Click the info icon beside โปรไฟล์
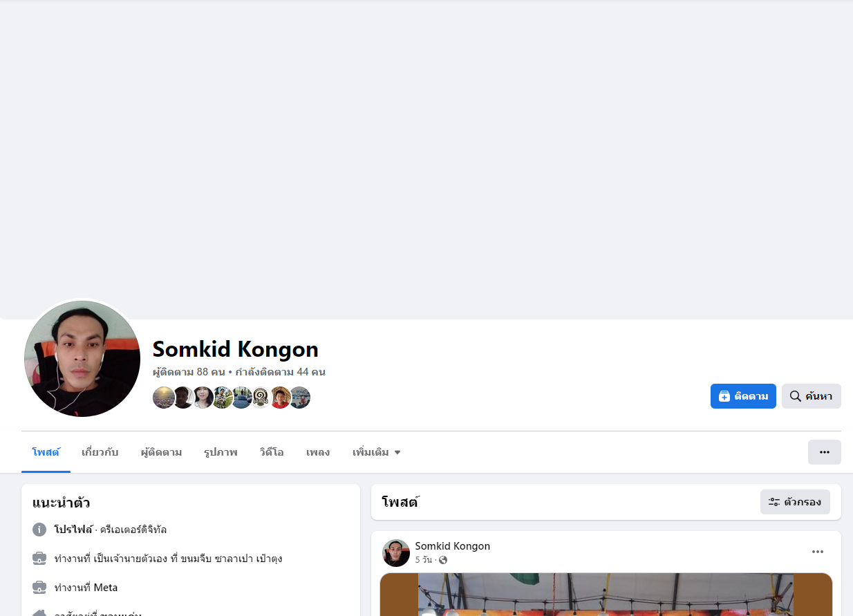This screenshot has width=853, height=616. (x=39, y=530)
